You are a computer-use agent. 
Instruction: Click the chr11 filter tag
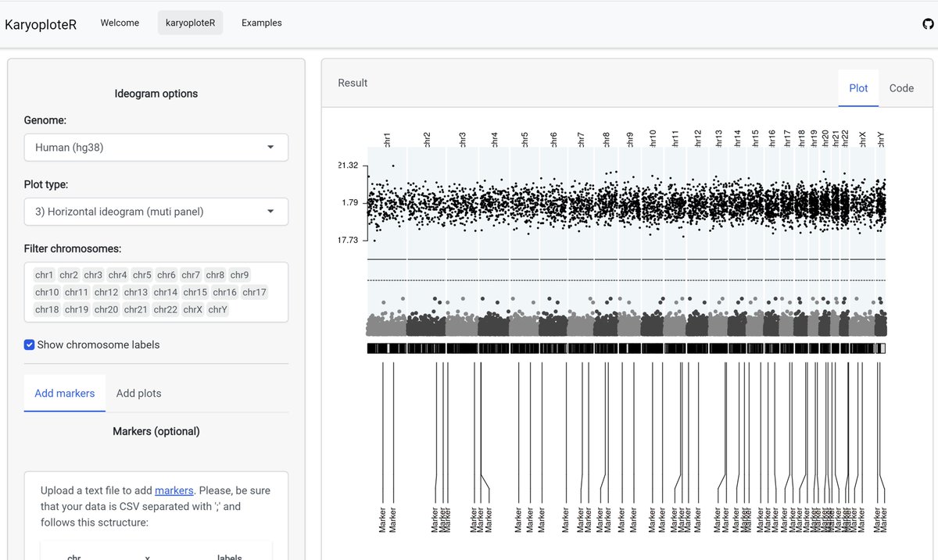coord(77,292)
